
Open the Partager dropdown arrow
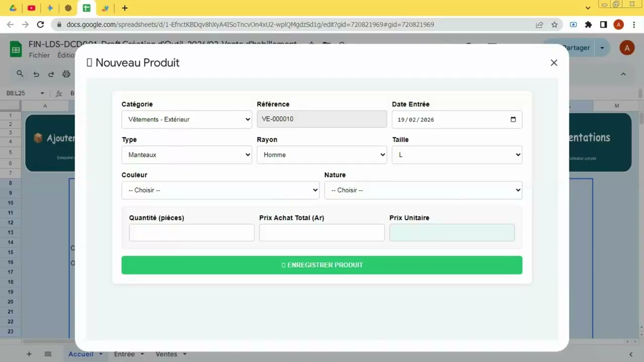click(602, 48)
